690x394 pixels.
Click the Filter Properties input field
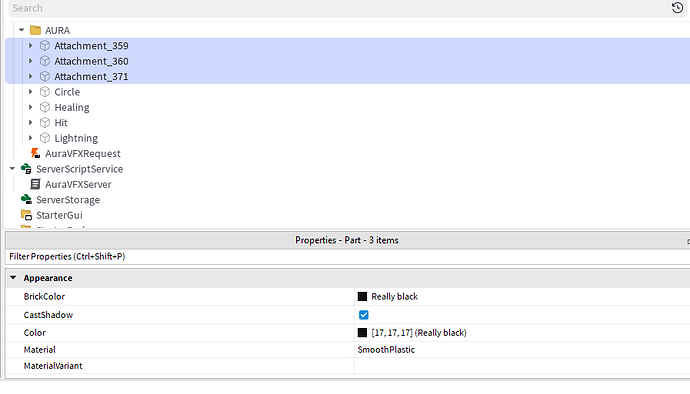[x=348, y=256]
